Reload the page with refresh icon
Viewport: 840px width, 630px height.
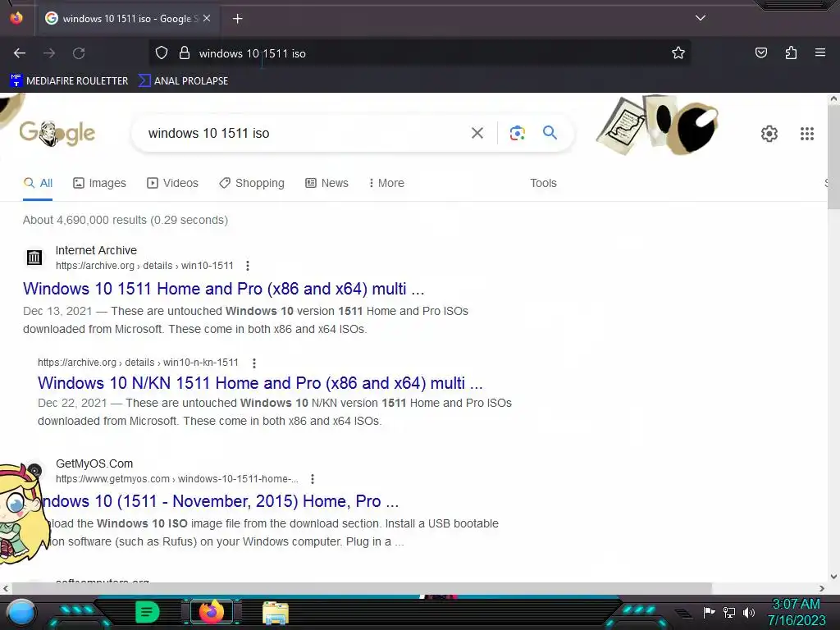79,53
